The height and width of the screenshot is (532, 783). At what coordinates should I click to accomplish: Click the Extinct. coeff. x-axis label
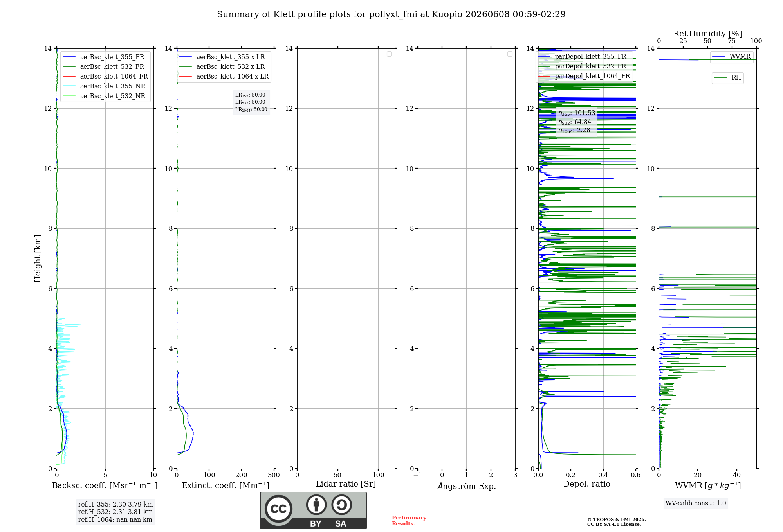pos(226,485)
